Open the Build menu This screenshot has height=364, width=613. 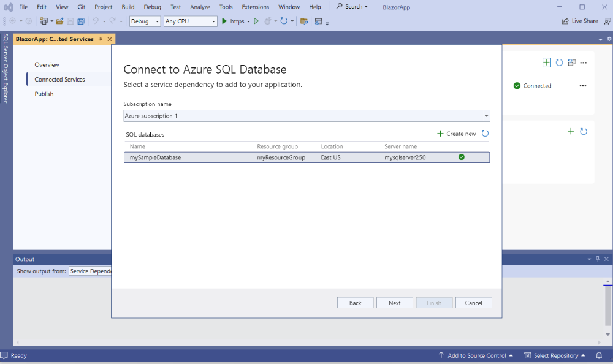[x=128, y=7]
